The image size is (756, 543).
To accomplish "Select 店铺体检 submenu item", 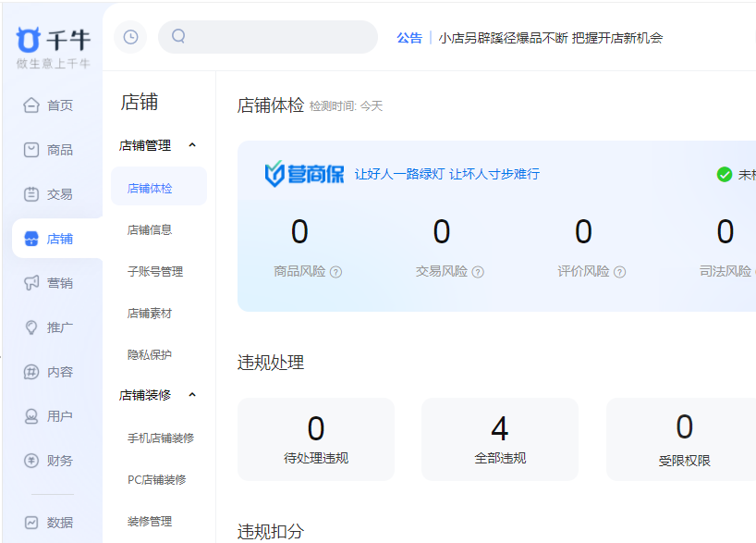I will pos(159,188).
